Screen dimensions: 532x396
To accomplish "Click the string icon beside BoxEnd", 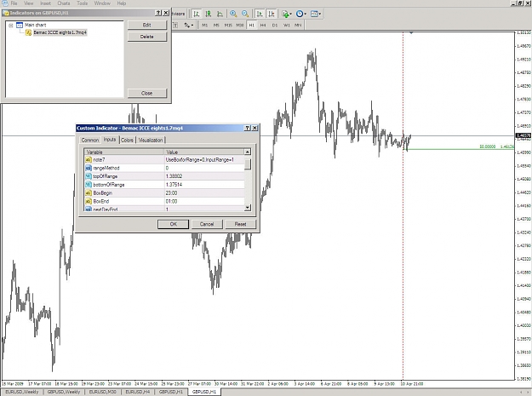I will point(89,201).
